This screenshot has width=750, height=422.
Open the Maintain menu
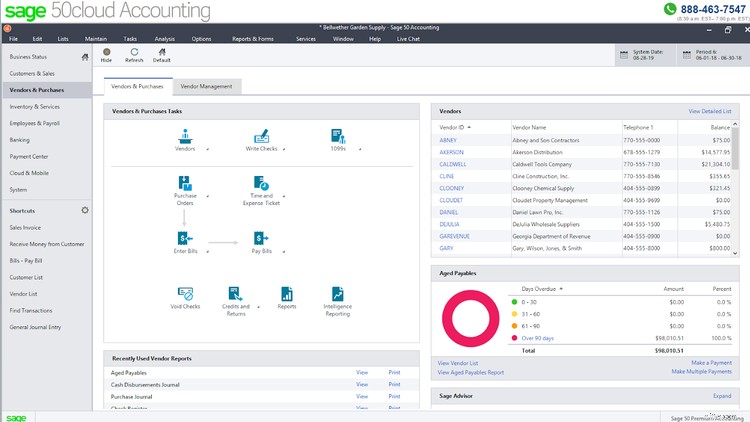(x=96, y=39)
